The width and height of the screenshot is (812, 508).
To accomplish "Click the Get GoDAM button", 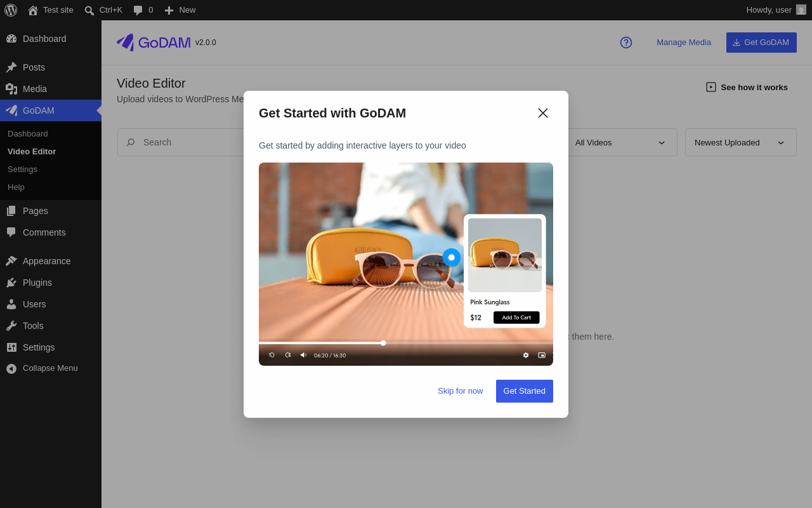I will (761, 43).
